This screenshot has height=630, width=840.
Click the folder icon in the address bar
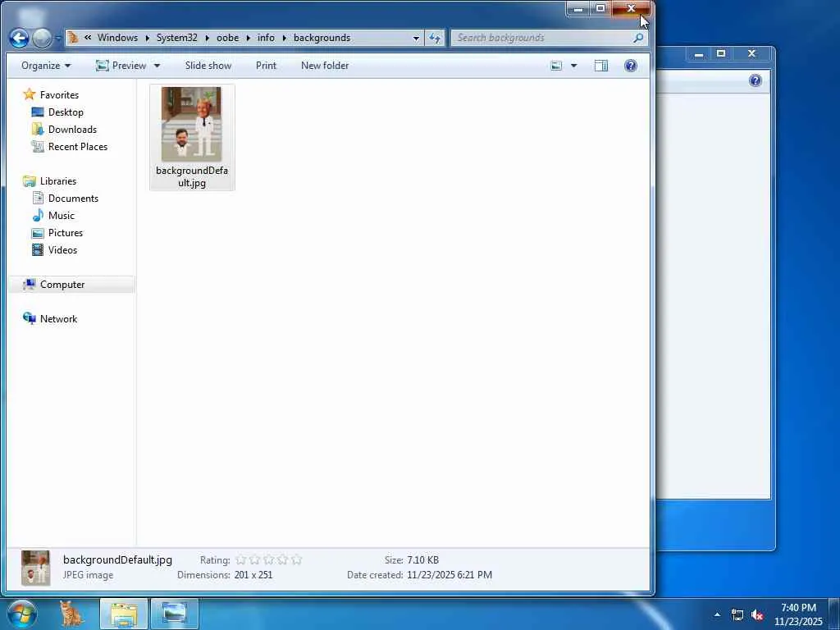73,38
